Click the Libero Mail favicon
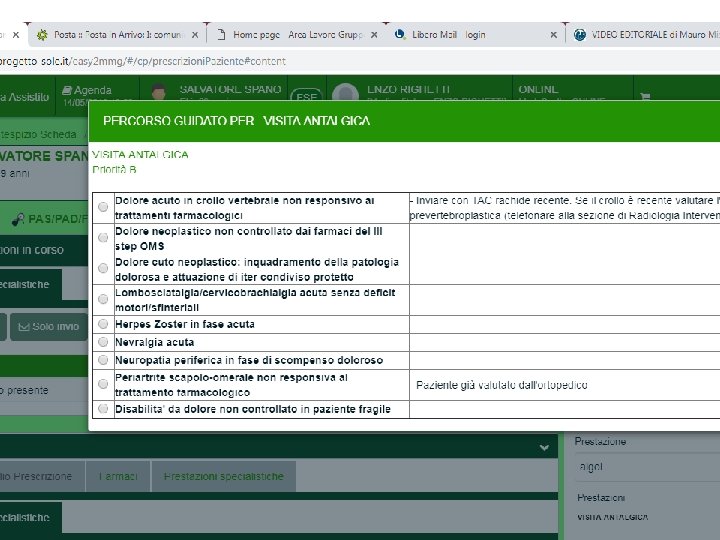Image resolution: width=720 pixels, height=540 pixels. [400, 34]
